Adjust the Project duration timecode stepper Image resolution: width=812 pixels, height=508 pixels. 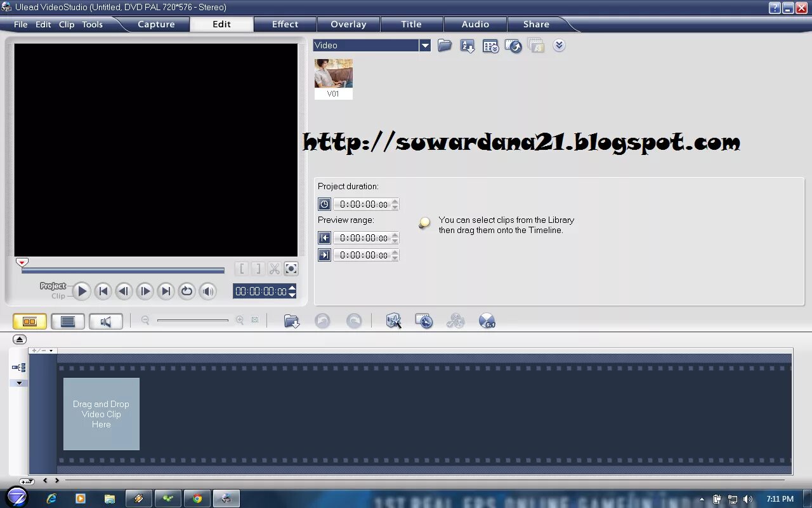395,204
